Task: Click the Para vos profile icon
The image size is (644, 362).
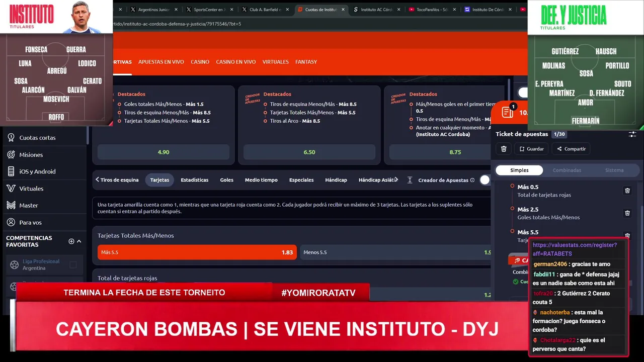Action: tap(11, 222)
